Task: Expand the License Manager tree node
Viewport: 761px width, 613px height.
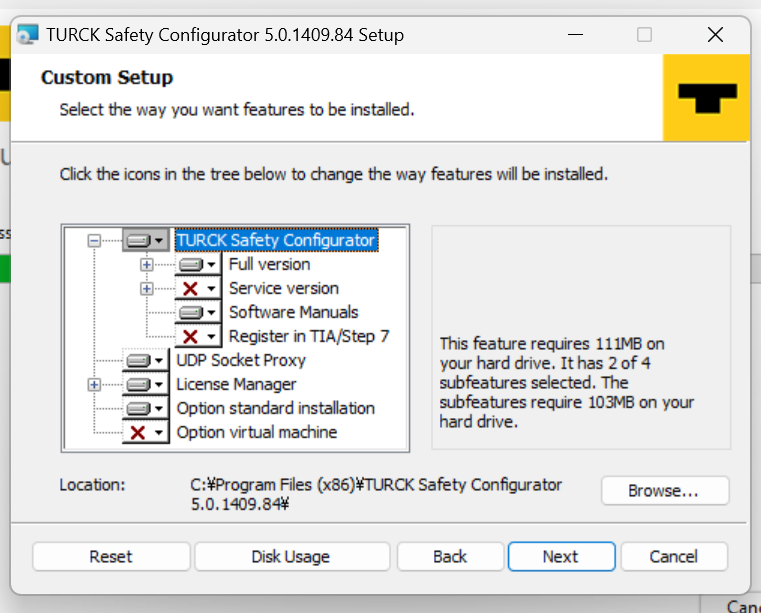Action: (94, 384)
